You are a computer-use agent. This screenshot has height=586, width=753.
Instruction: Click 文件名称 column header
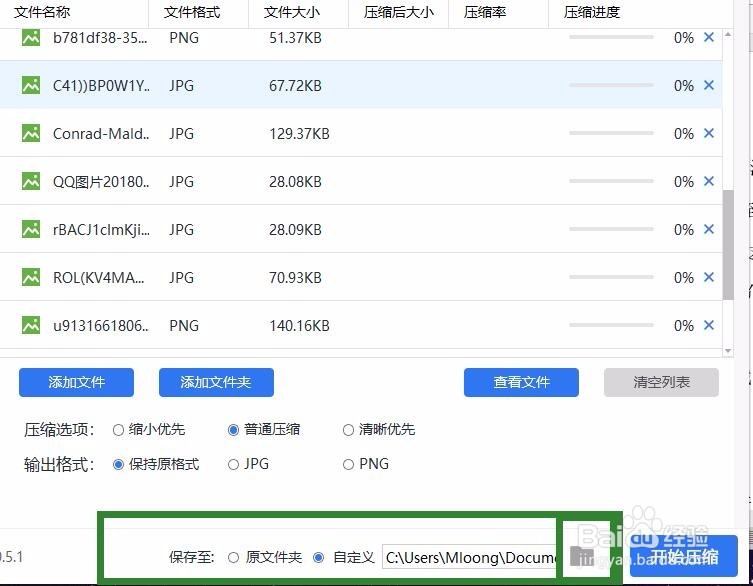[x=42, y=12]
